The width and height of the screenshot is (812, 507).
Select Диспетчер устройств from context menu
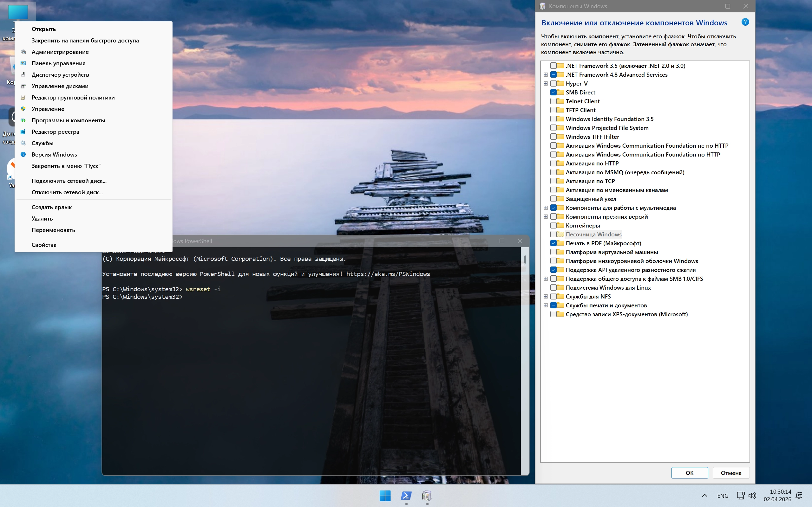[60, 74]
